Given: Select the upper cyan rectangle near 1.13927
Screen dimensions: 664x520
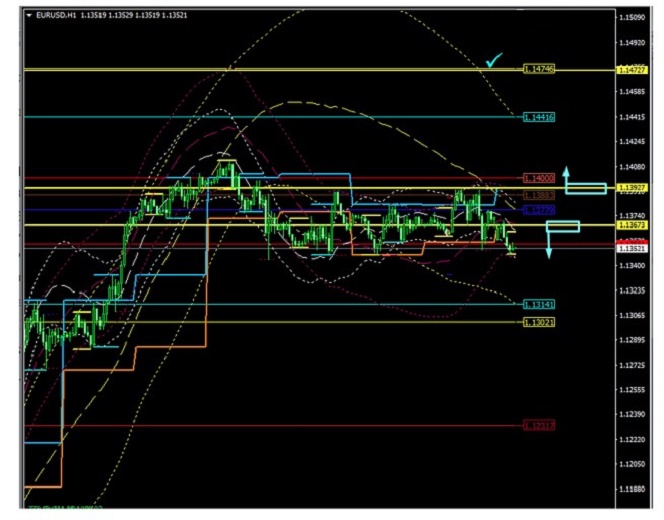Looking at the screenshot, I should pyautogui.click(x=587, y=189).
